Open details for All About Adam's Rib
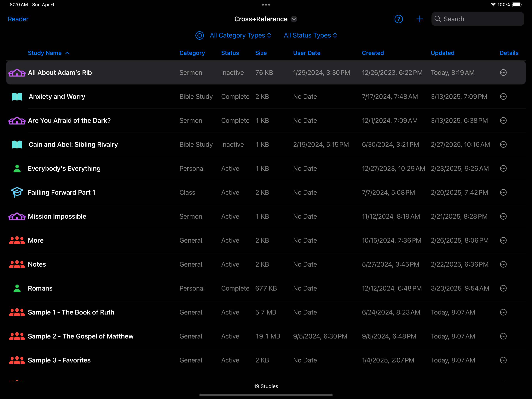 503,73
